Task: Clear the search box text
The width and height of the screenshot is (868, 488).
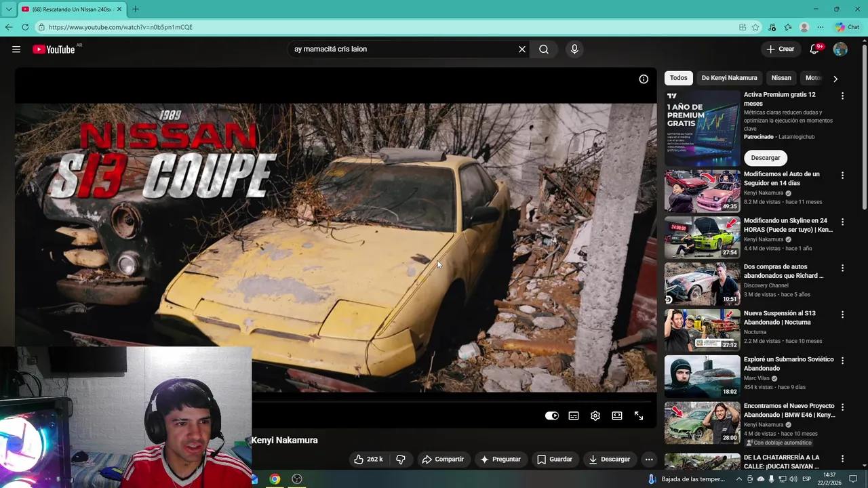Action: tap(522, 49)
